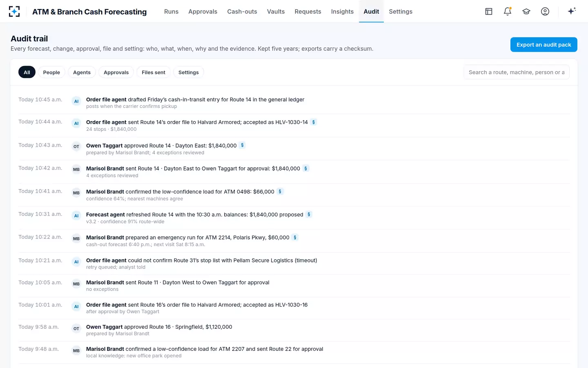The height and width of the screenshot is (368, 588).
Task: Open the notifications bell
Action: coord(508,11)
